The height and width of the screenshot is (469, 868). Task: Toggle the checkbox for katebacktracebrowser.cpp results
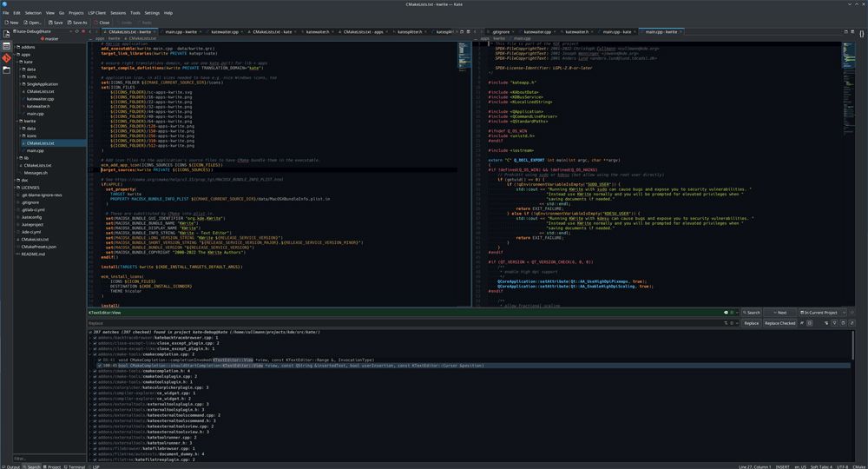[x=95, y=338]
